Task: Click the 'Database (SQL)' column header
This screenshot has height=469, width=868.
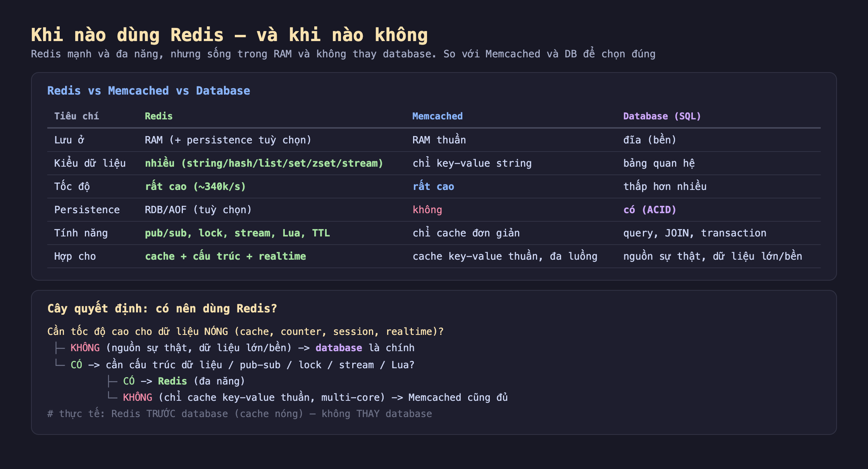Action: coord(662,116)
